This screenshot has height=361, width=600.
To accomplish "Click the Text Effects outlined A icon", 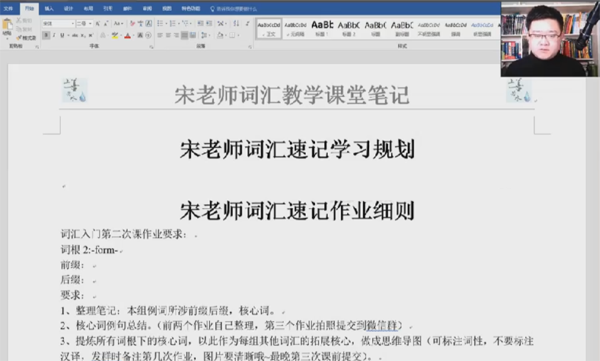I will tap(103, 35).
